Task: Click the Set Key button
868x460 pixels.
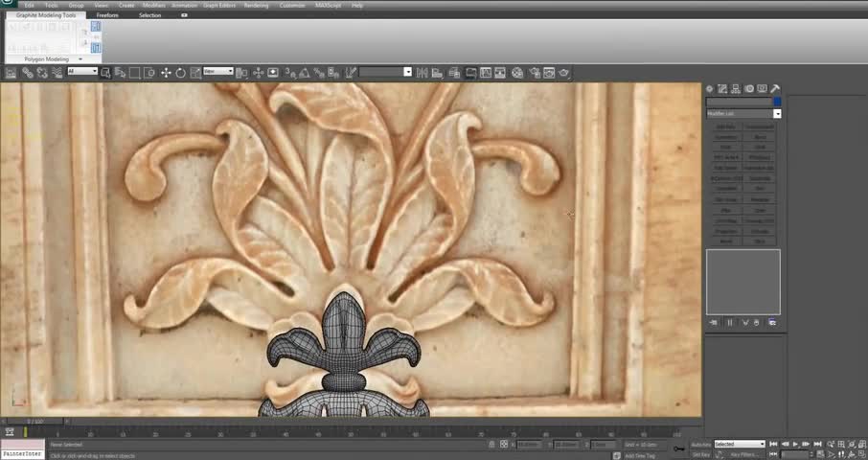Action: pos(701,454)
